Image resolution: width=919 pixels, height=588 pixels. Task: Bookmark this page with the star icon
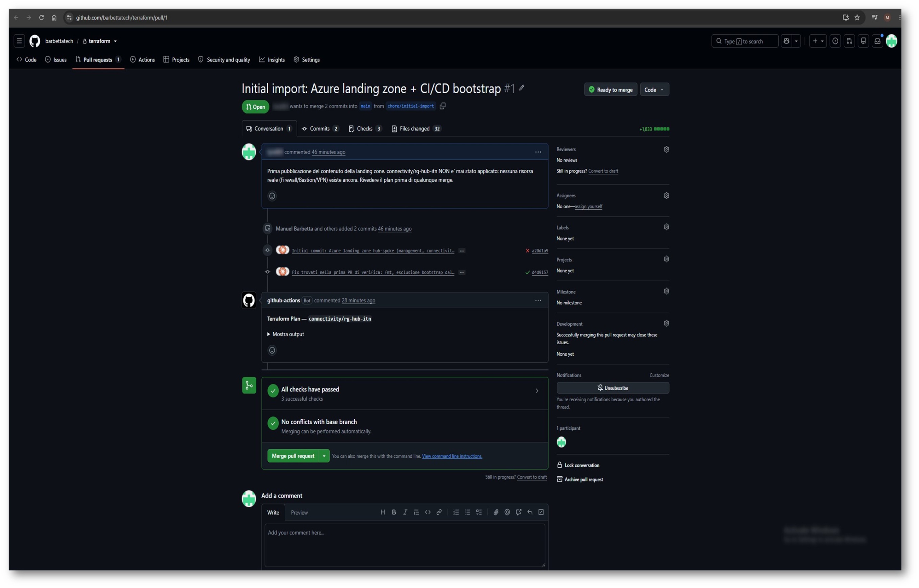click(857, 18)
